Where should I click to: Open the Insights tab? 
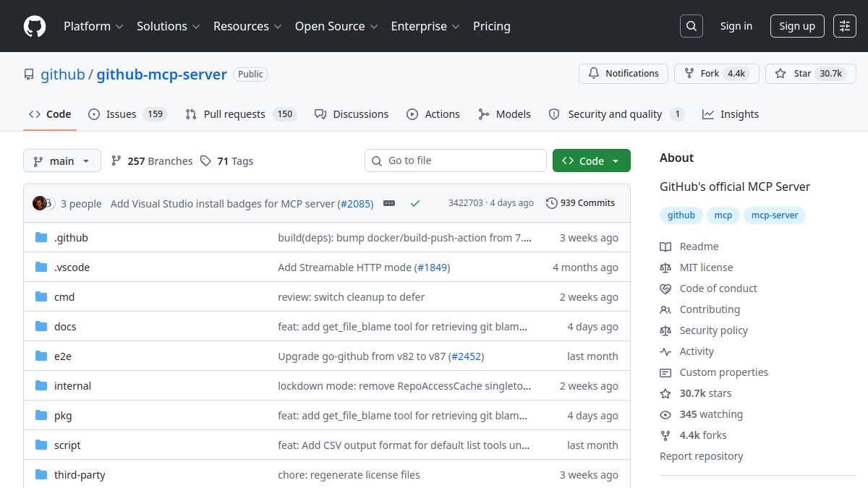point(731,114)
